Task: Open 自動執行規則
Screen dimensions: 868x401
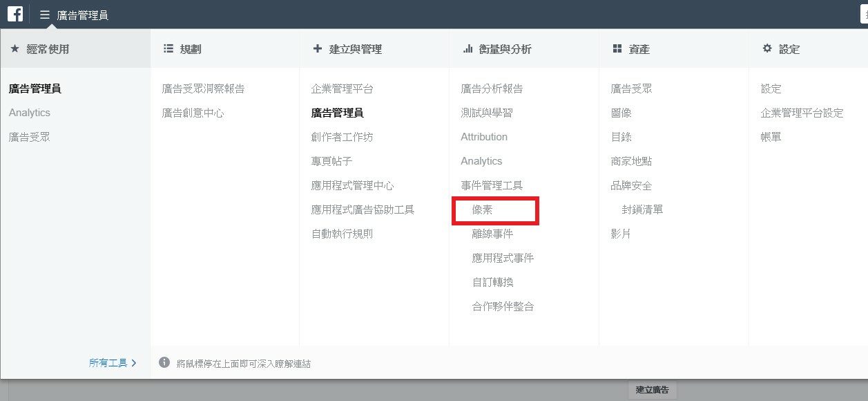Action: pyautogui.click(x=343, y=234)
